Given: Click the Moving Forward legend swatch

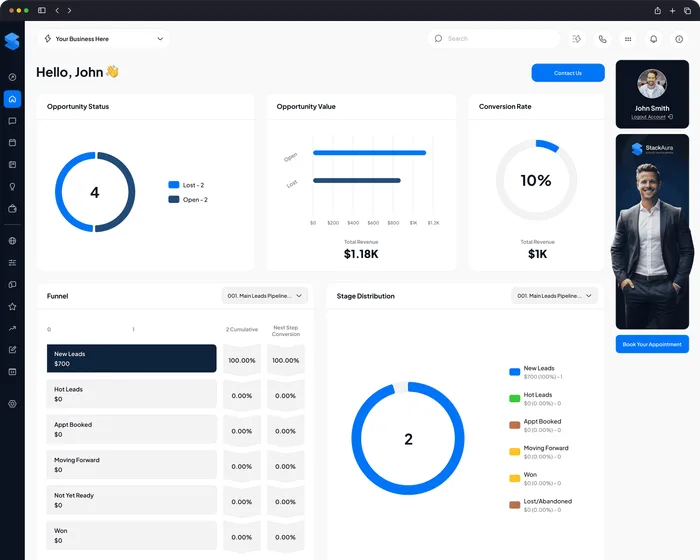Looking at the screenshot, I should 514,451.
